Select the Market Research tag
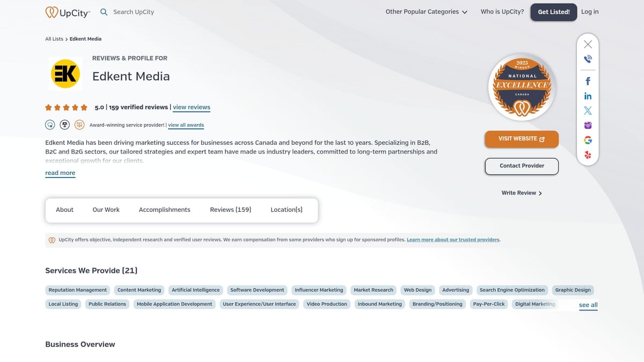Viewport: 644px width, 362px height. click(x=374, y=290)
